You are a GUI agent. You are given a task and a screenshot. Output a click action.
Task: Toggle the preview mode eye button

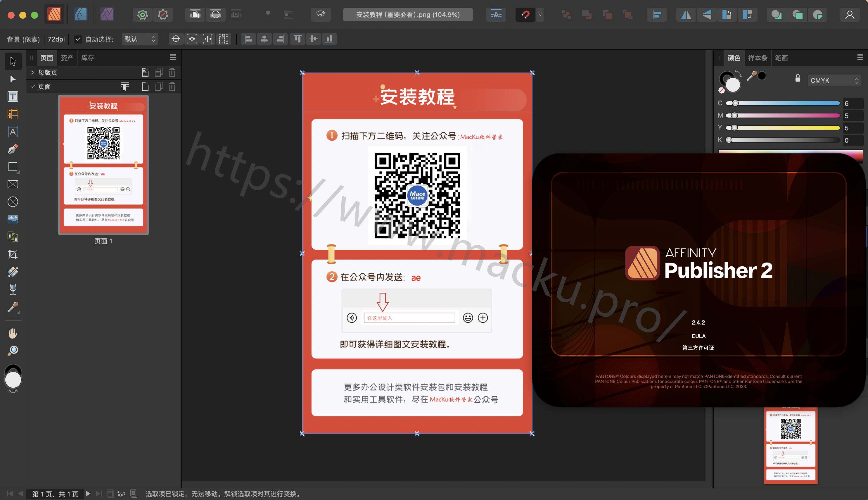[x=321, y=14]
